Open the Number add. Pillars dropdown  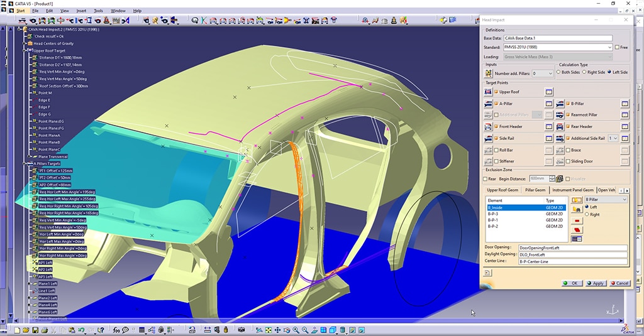[x=550, y=73]
